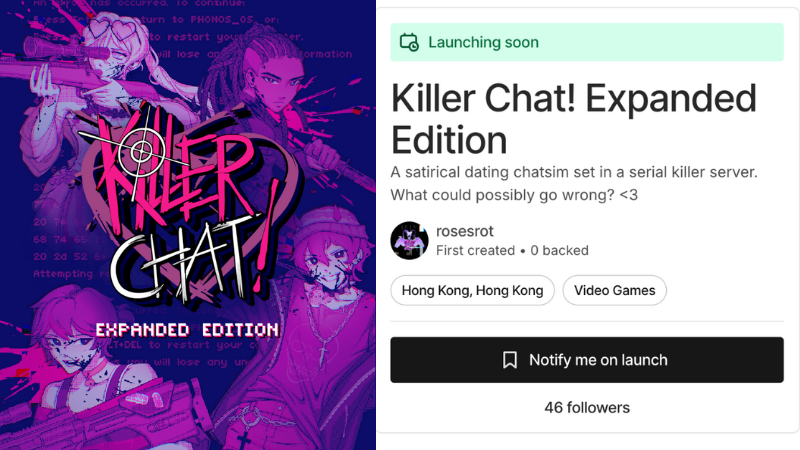
Task: Click the EXPANDED EDITION pixel text on cover
Action: (x=187, y=330)
